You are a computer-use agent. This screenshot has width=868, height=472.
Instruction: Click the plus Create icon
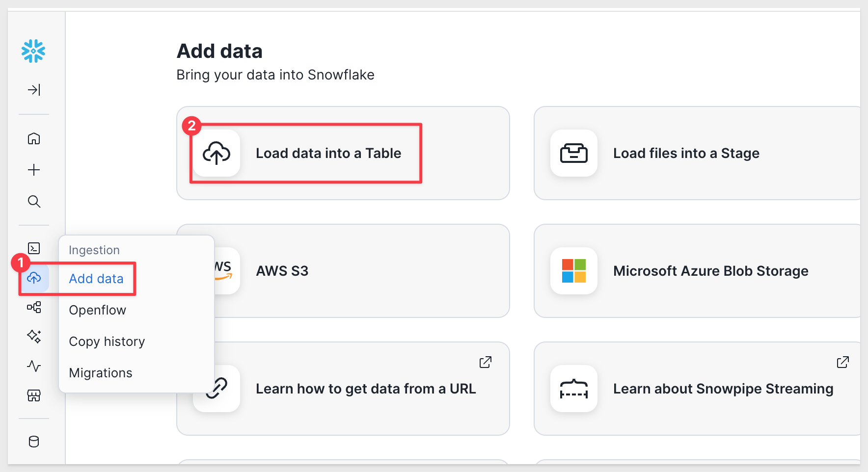pos(34,170)
